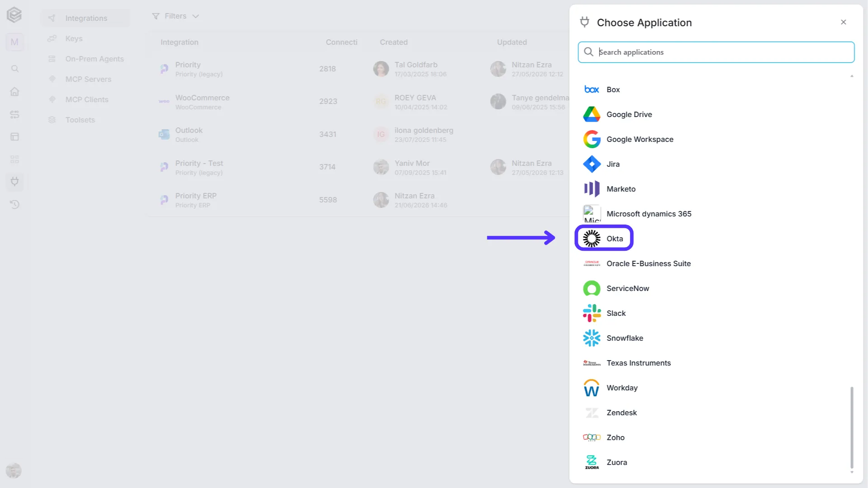Select Box application from list
Image resolution: width=868 pixels, height=488 pixels.
[x=716, y=89]
